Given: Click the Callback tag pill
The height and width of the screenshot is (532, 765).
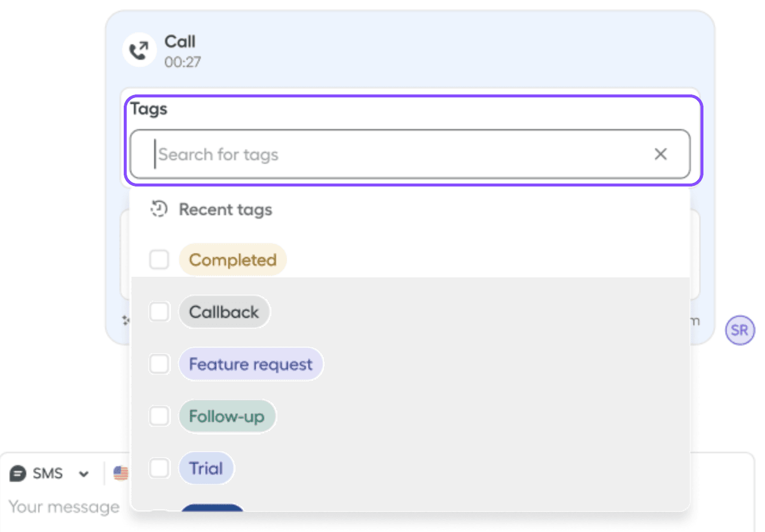Looking at the screenshot, I should click(224, 311).
